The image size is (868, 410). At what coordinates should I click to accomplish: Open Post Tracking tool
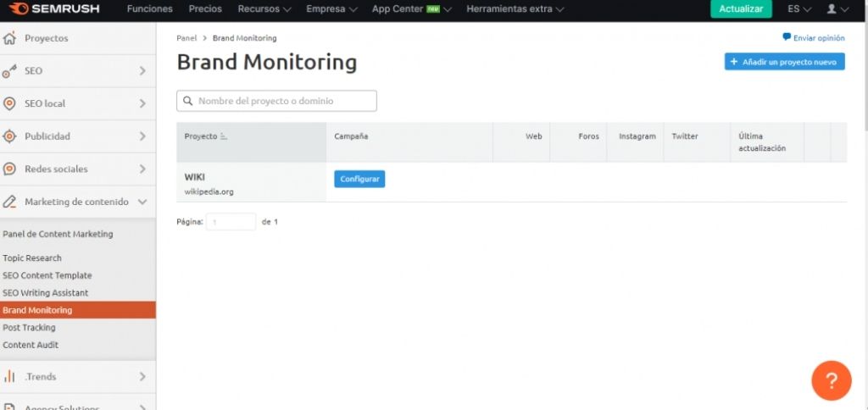(x=29, y=328)
